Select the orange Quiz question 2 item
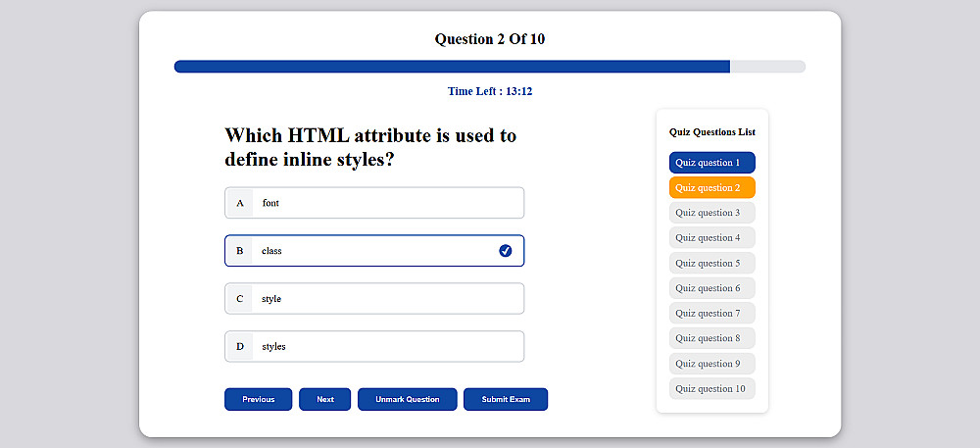Screen dimensions: 980x448 [x=711, y=187]
